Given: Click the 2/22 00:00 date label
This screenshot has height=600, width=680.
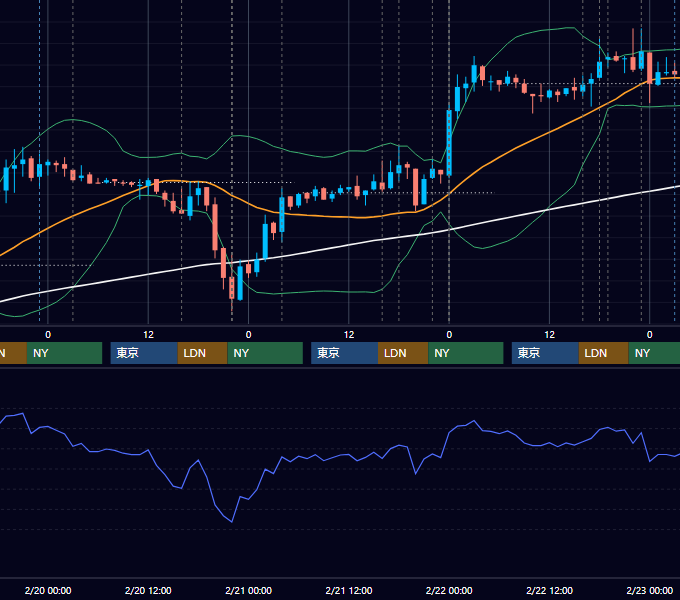Looking at the screenshot, I should [449, 590].
